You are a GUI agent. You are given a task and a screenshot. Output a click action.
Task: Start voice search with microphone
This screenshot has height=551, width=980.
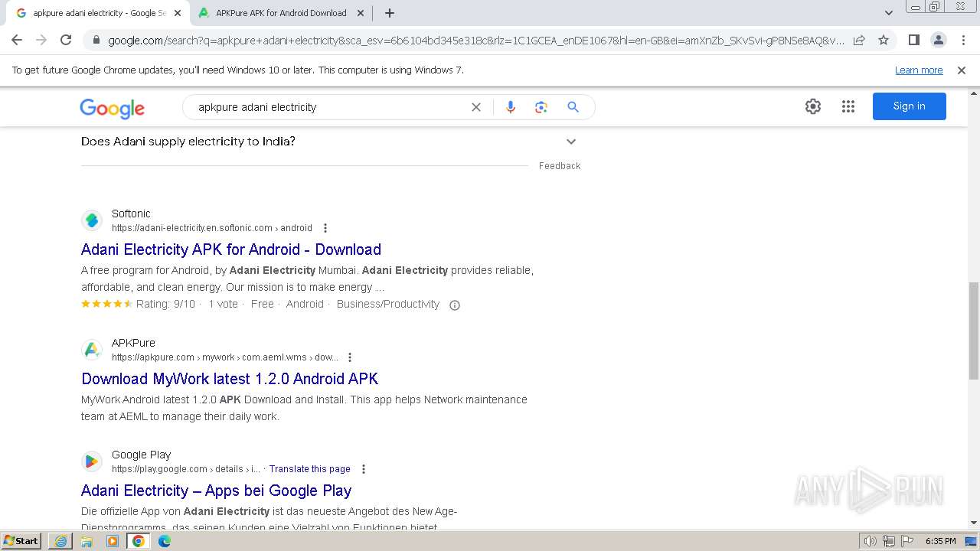pos(511,107)
